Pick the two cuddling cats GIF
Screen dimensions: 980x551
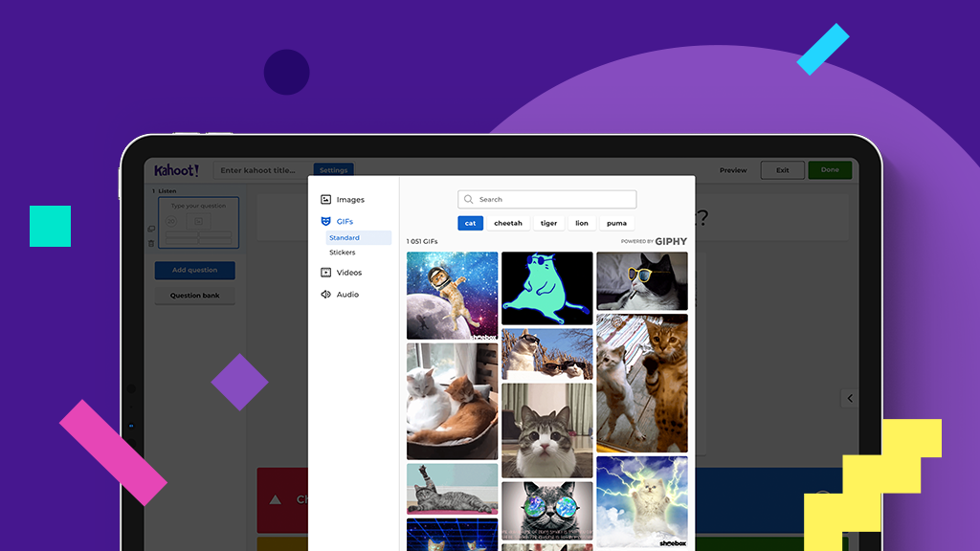[x=452, y=401]
